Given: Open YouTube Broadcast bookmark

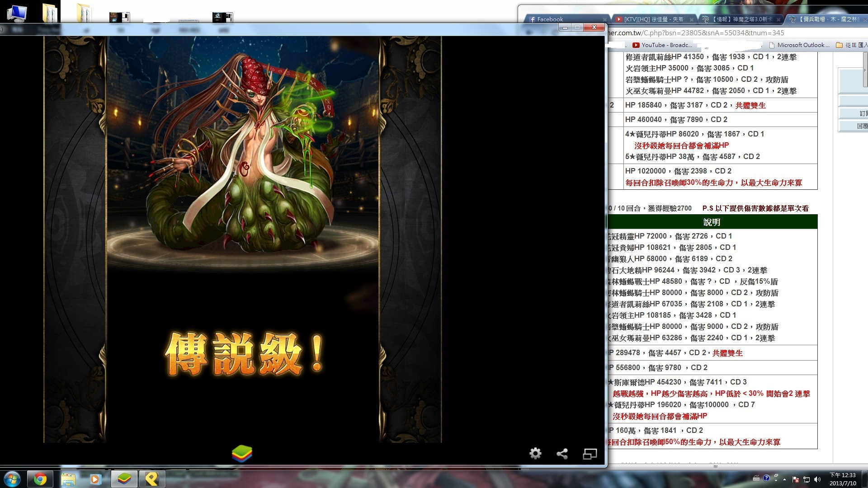Looking at the screenshot, I should pyautogui.click(x=662, y=45).
